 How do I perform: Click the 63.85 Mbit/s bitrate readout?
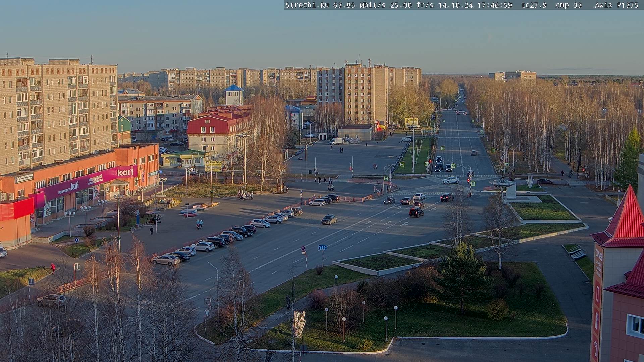(x=359, y=5)
